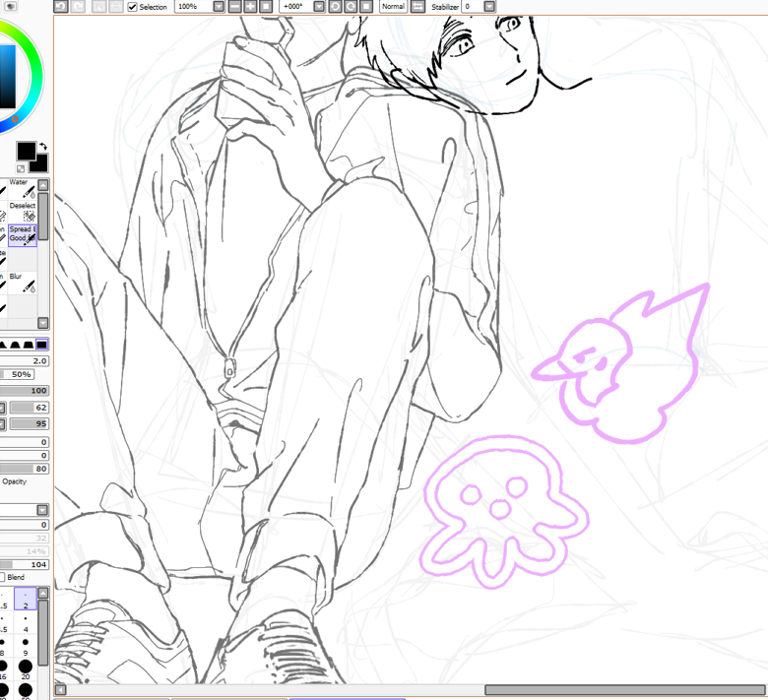Viewport: 768px width, 700px height.
Task: Select the flat square brush edge shape
Action: 42,345
